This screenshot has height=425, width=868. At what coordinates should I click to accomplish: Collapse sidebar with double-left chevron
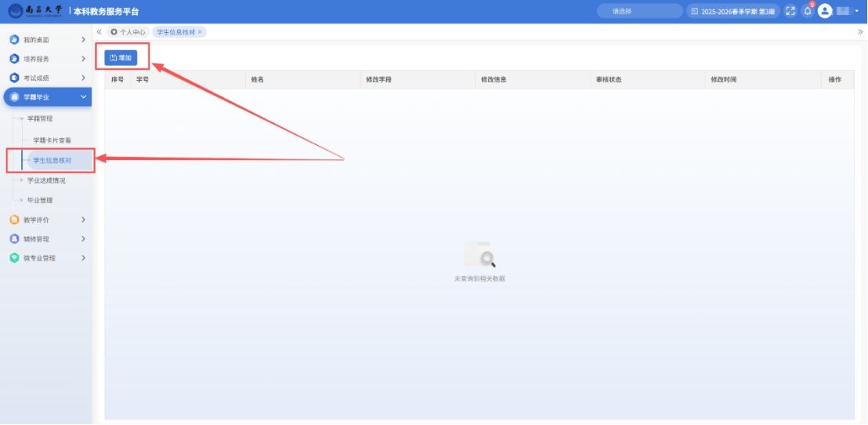point(99,31)
